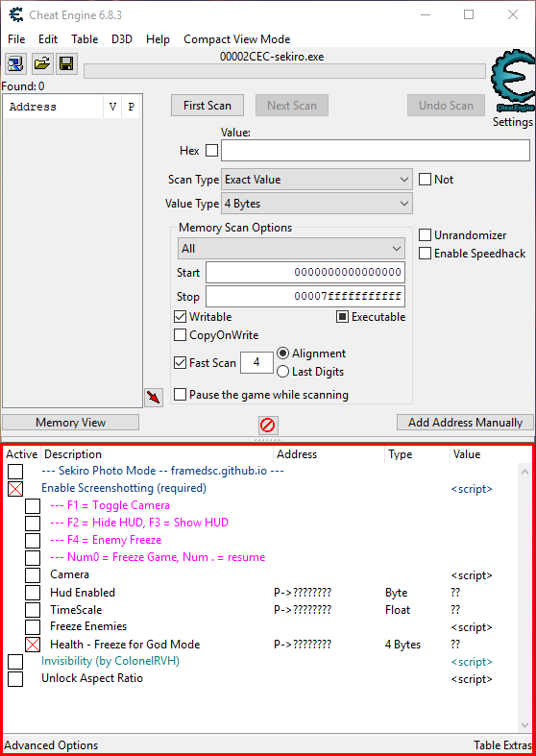Open the File menu
Image resolution: width=536 pixels, height=756 pixels.
[16, 39]
